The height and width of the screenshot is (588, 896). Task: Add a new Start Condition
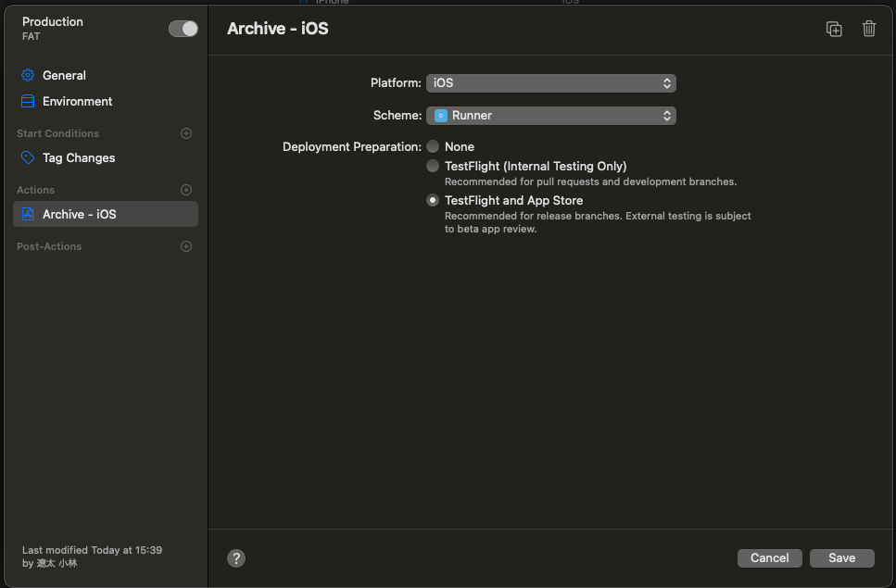pyautogui.click(x=185, y=133)
